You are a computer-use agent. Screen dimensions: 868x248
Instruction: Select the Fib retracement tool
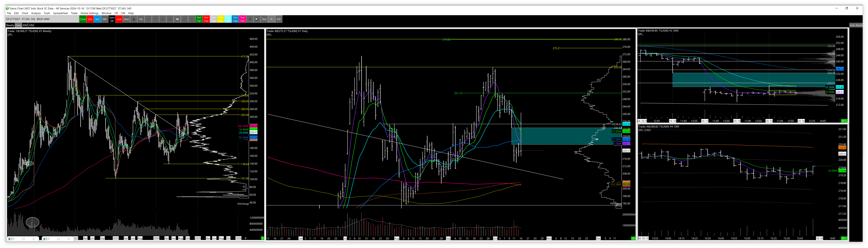(141, 19)
